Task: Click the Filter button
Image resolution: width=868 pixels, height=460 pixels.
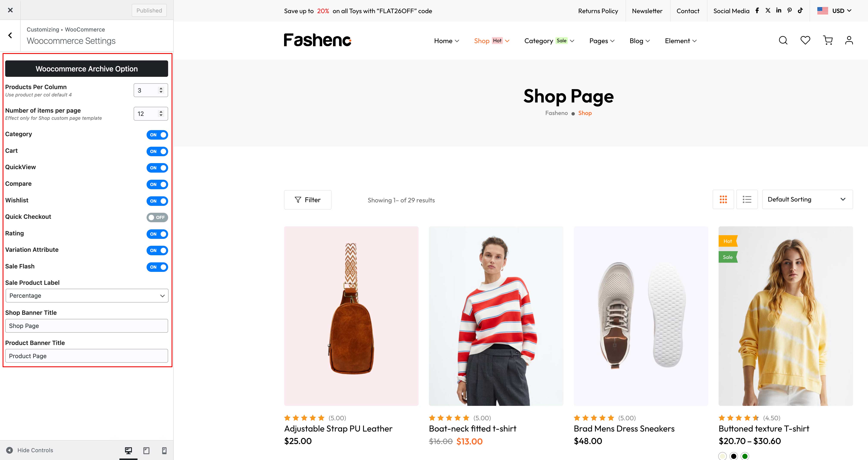Action: click(308, 200)
